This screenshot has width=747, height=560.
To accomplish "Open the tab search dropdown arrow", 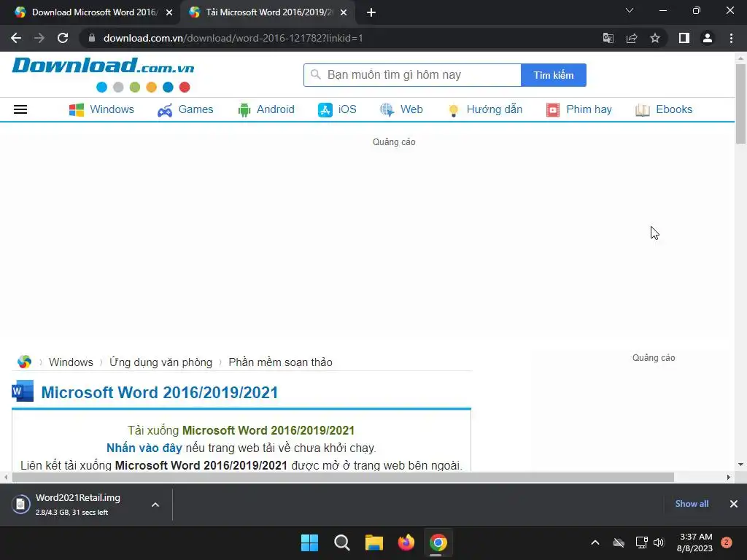I will (630, 10).
